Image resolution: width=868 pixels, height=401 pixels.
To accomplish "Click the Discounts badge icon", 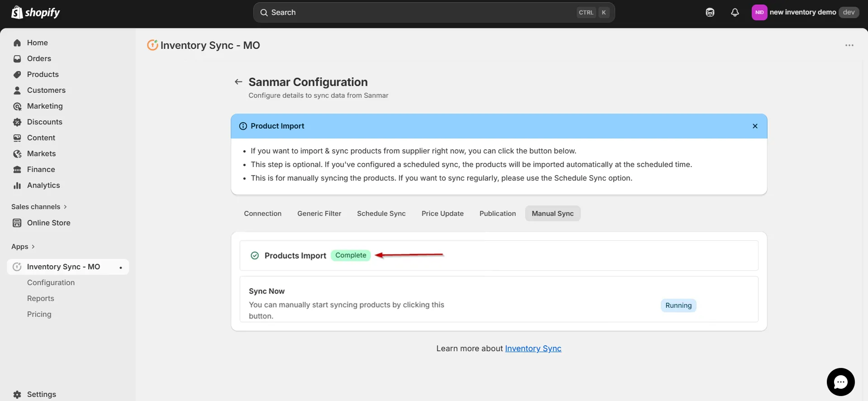I will [17, 122].
